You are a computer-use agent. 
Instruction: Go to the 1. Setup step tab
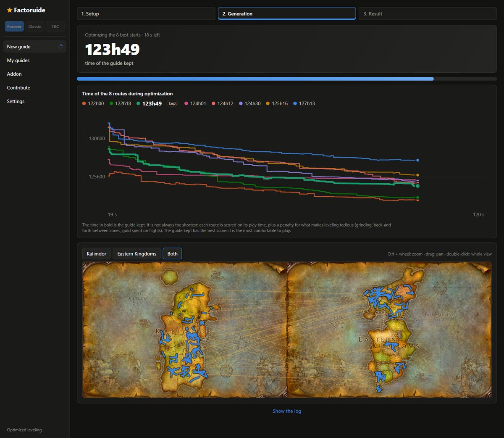[x=146, y=13]
